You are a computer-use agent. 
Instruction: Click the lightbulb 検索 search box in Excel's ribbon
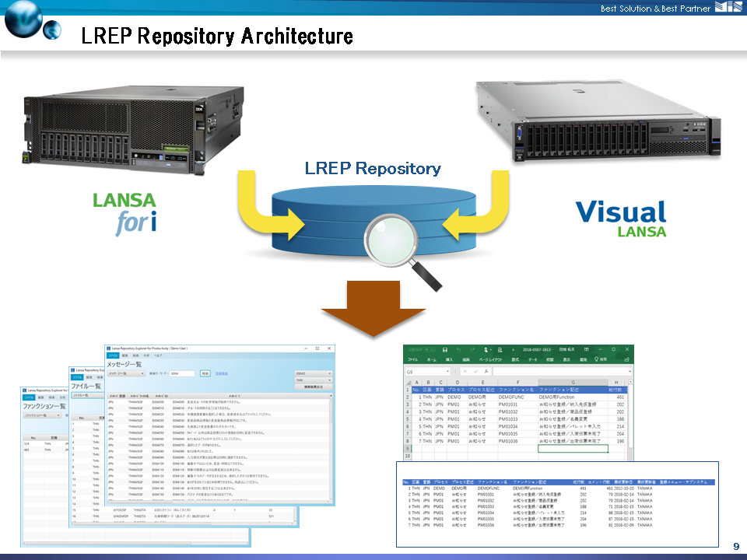pyautogui.click(x=600, y=359)
